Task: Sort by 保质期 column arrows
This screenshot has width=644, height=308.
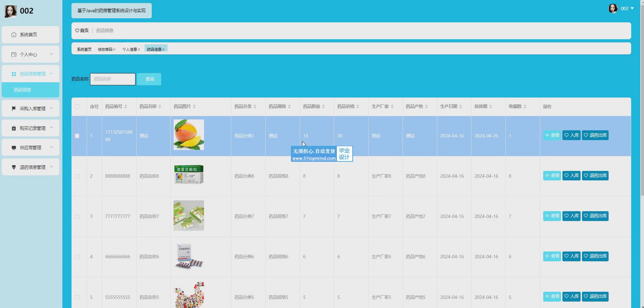Action: pos(491,106)
